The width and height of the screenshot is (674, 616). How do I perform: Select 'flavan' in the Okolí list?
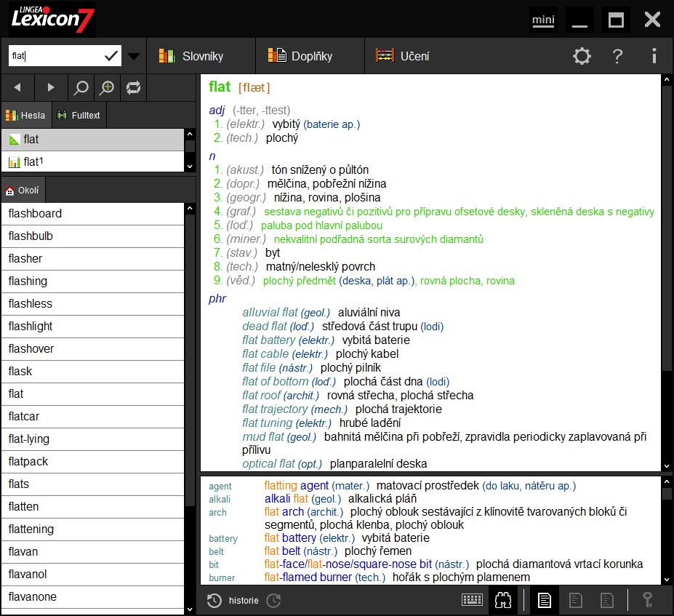[93, 552]
